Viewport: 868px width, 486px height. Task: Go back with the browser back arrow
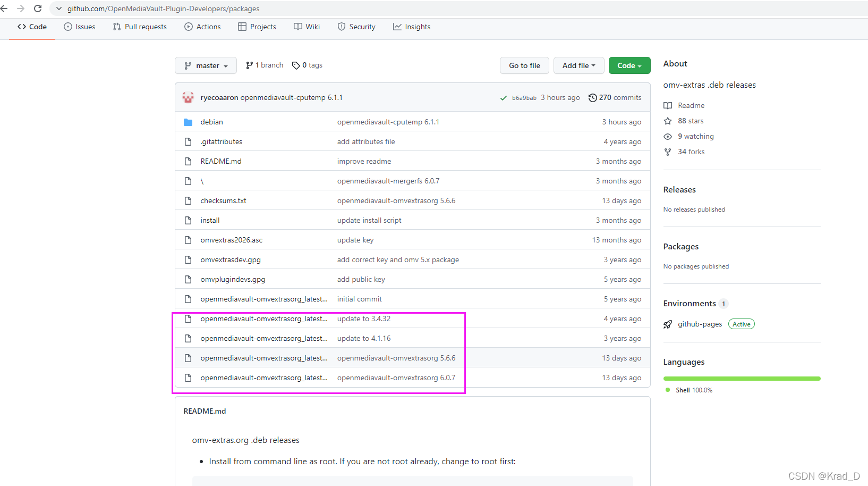4,9
